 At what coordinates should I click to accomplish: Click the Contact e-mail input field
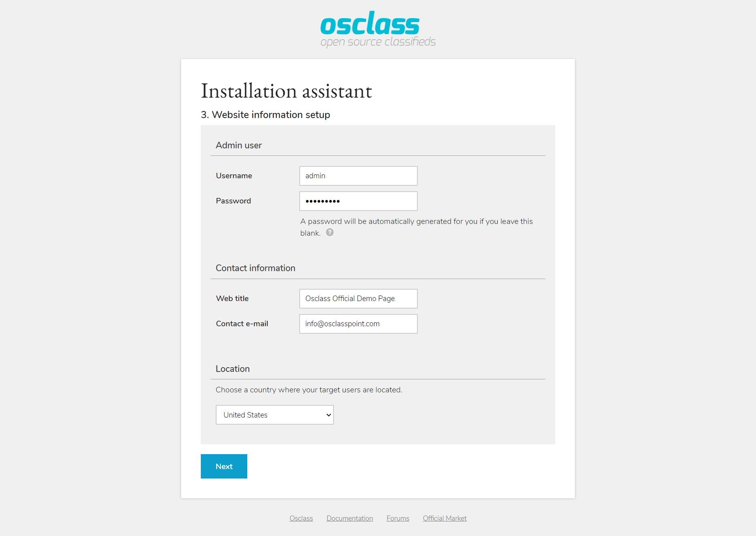pyautogui.click(x=358, y=324)
